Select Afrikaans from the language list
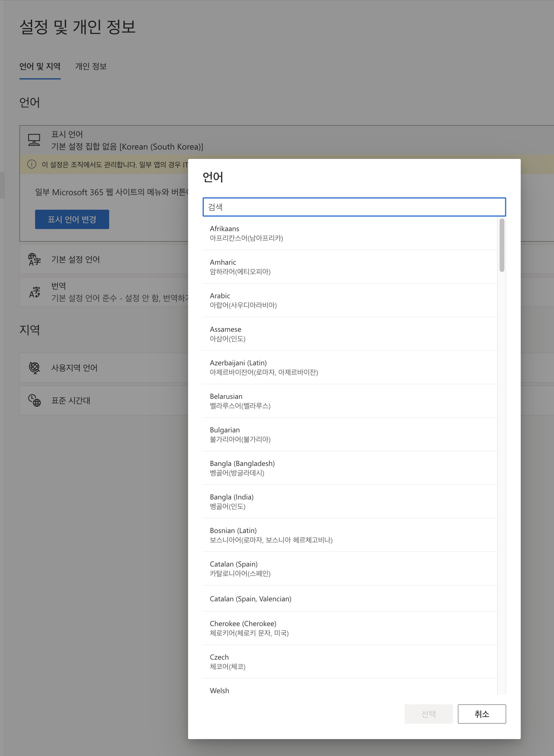Viewport: 554px width, 756px height. [x=350, y=233]
